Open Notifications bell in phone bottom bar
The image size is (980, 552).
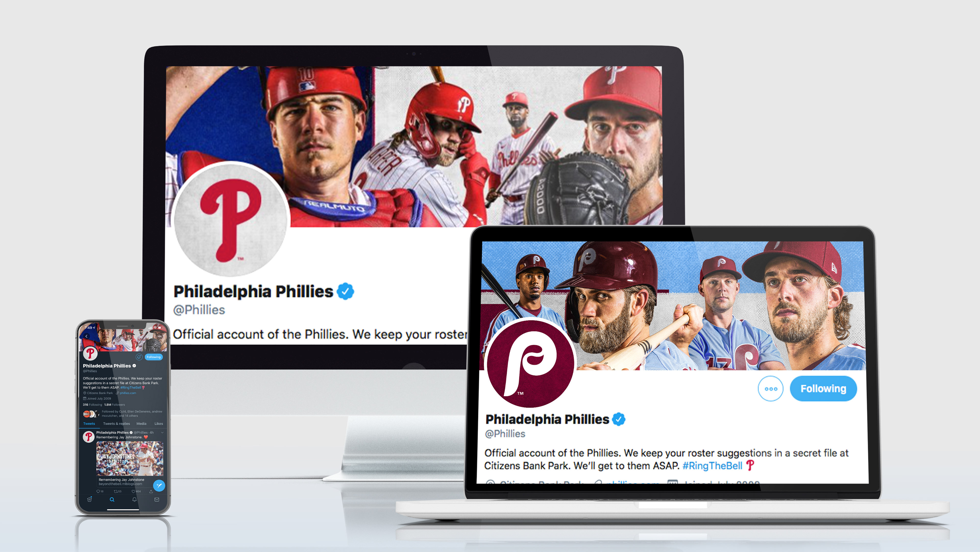click(x=135, y=499)
